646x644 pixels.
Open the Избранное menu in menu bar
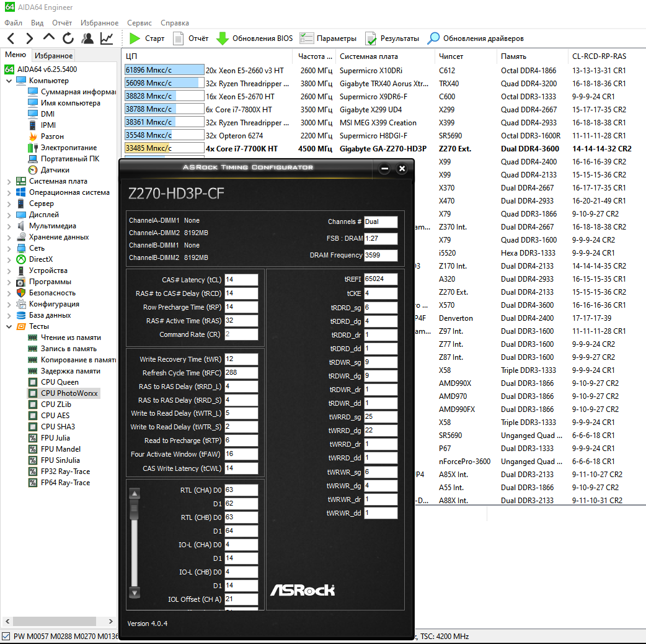click(x=99, y=23)
